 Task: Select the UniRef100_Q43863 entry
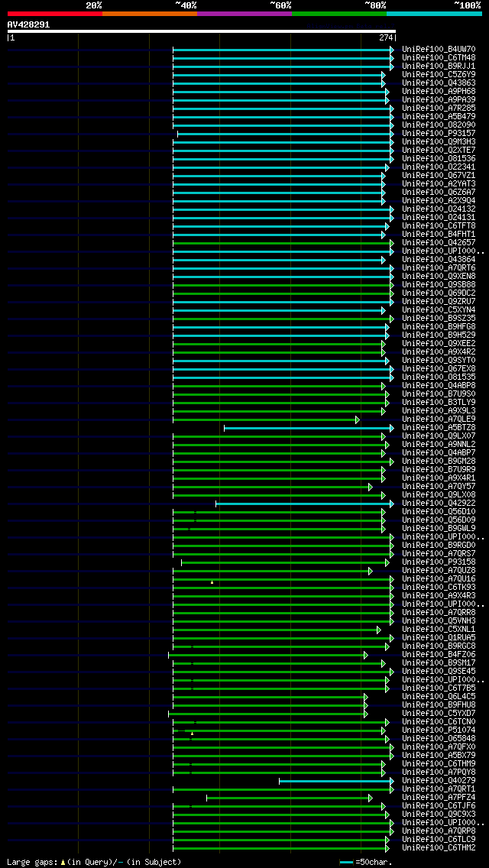click(439, 83)
